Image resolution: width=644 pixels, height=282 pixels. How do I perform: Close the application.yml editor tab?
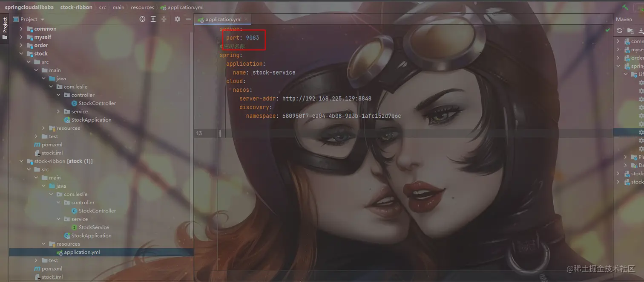pyautogui.click(x=247, y=20)
